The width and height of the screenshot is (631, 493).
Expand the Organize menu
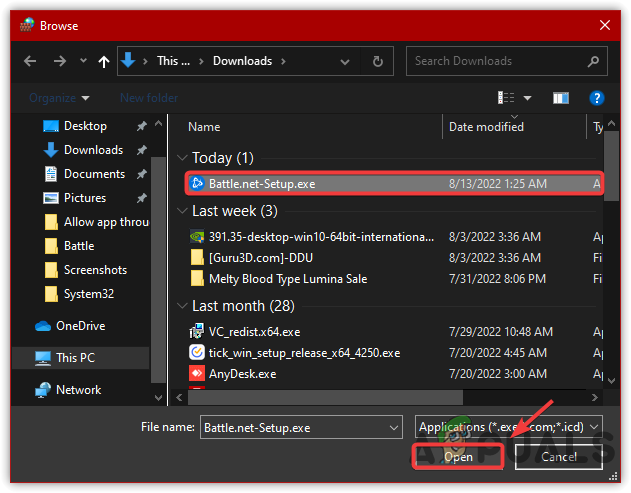point(59,98)
